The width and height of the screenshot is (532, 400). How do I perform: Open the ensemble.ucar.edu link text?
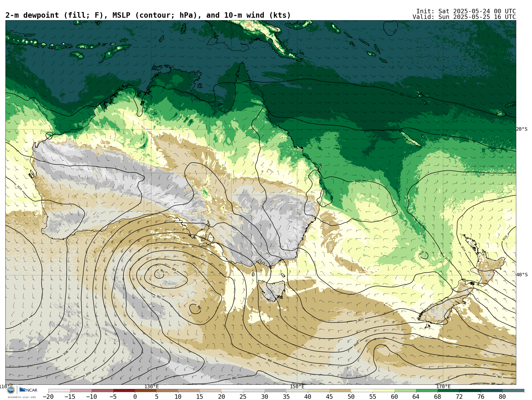click(22, 397)
